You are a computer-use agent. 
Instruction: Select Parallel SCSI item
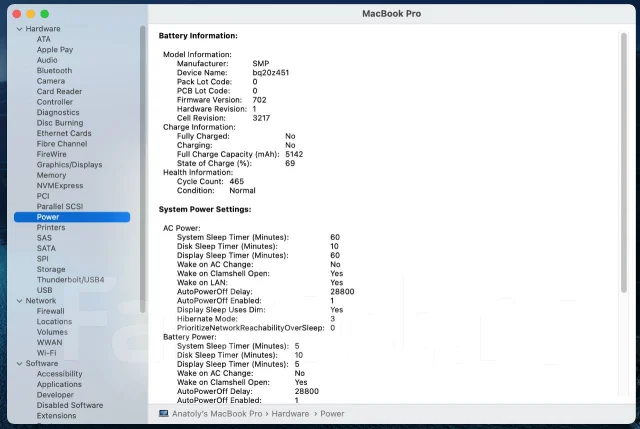(x=60, y=207)
